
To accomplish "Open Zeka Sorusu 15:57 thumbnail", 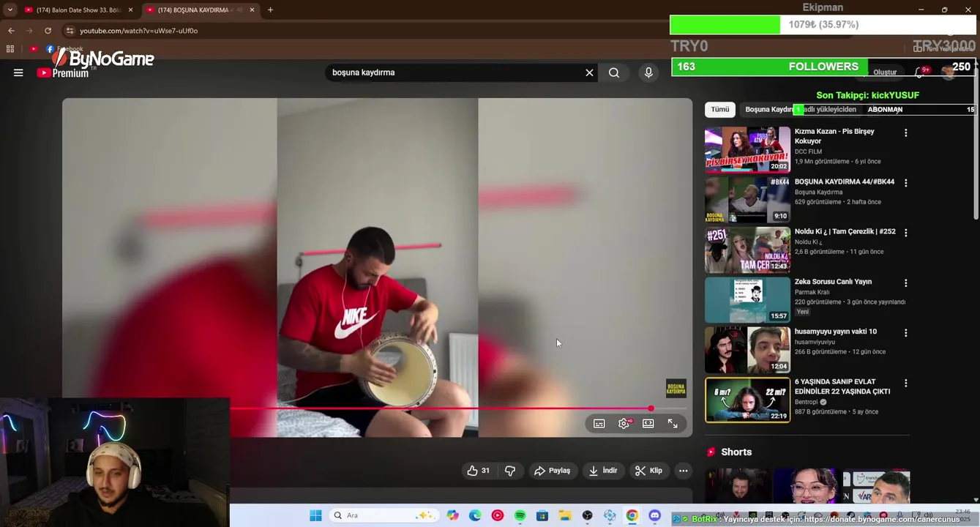I will [x=747, y=299].
